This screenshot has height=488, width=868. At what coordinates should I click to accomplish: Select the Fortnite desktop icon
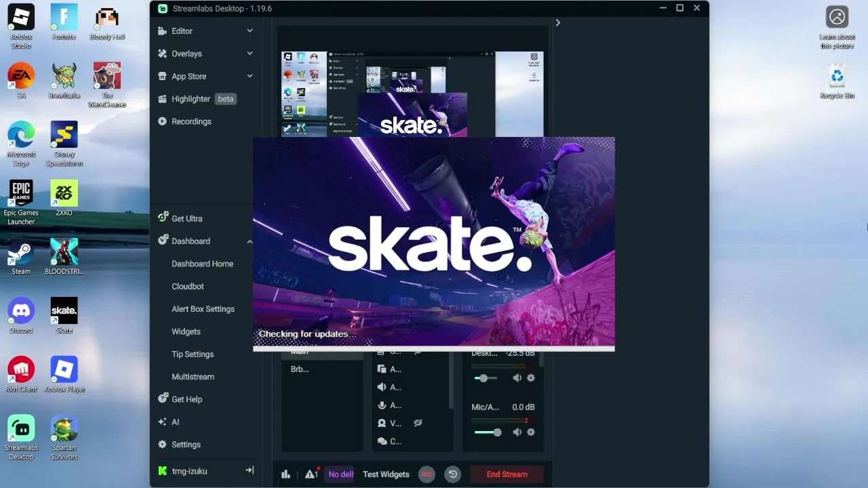(x=64, y=22)
